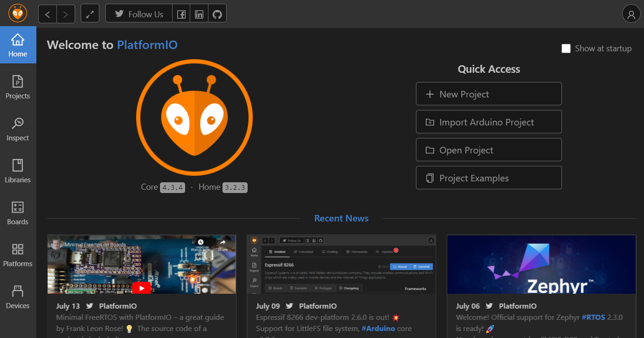Toggle the expand fullscreen arrows button
This screenshot has width=644, height=338.
point(90,14)
